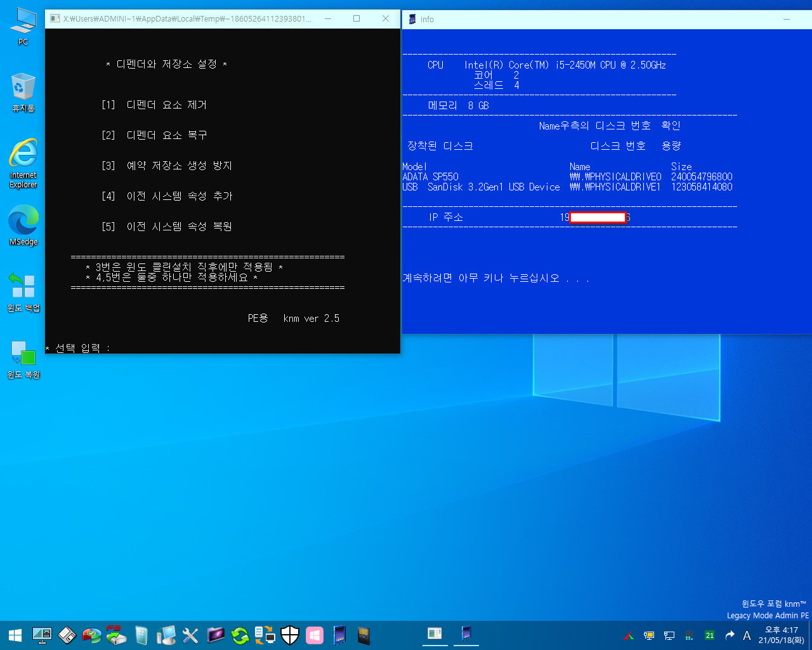Image resolution: width=812 pixels, height=650 pixels.
Task: Open the Windows Start button
Action: point(15,635)
